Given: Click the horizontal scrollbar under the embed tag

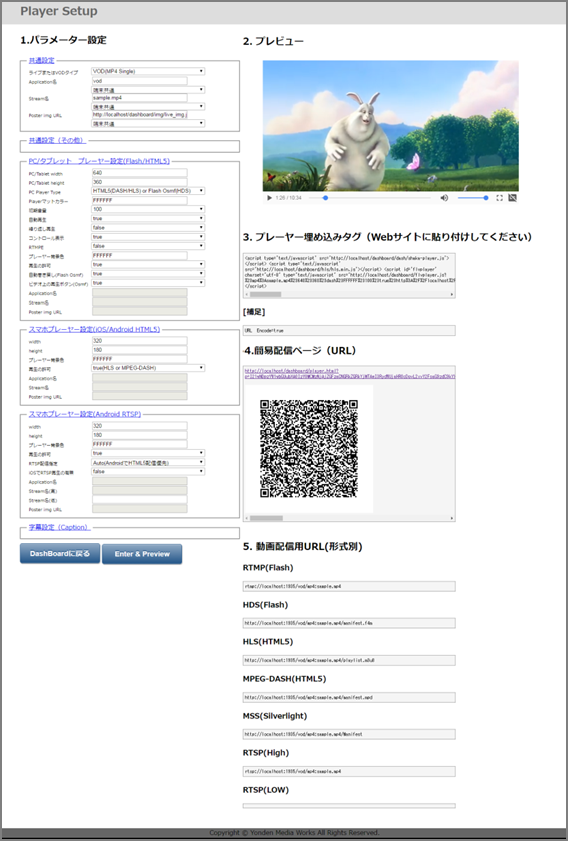Looking at the screenshot, I should [349, 294].
